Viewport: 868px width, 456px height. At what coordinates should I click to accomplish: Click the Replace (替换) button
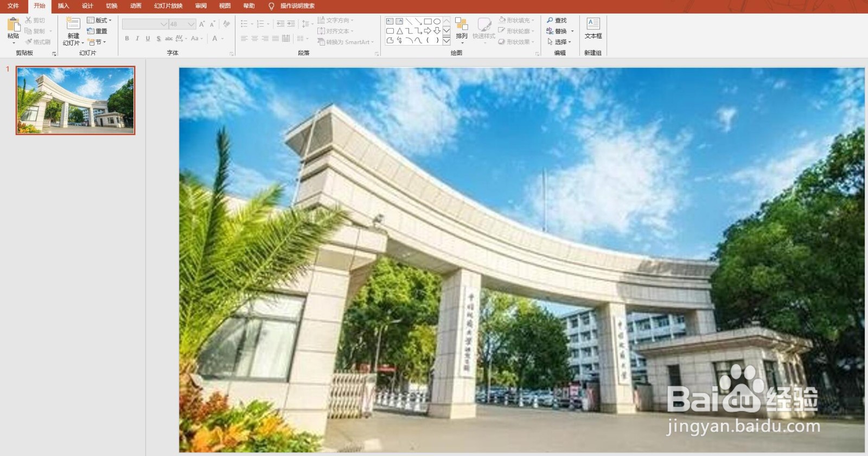[559, 31]
